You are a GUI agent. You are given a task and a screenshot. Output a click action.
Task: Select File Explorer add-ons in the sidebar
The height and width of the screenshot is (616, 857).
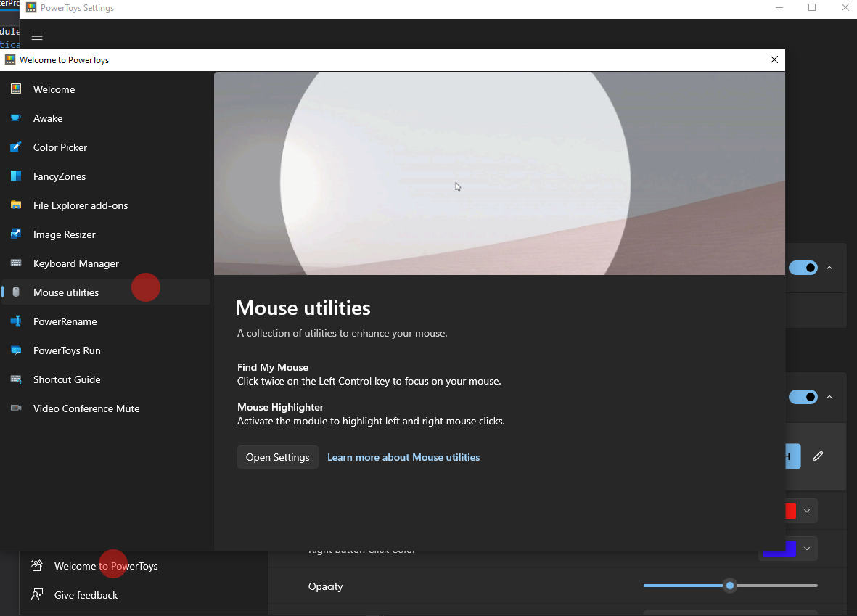pyautogui.click(x=106, y=205)
